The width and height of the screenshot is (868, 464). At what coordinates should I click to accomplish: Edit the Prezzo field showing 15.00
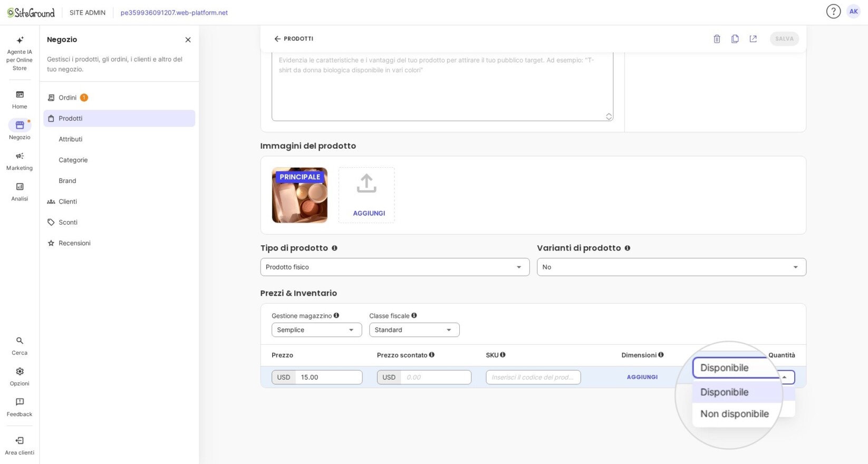[x=329, y=377]
